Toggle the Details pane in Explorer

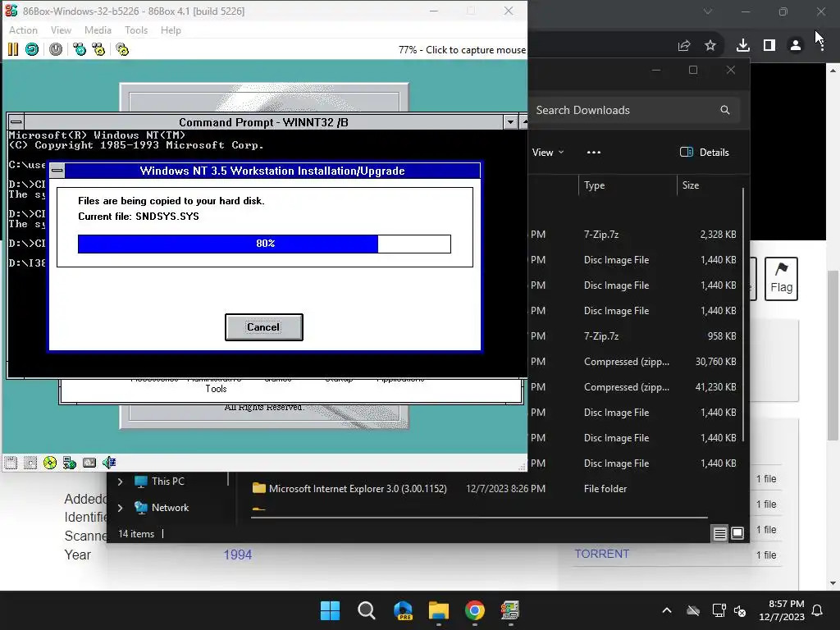(x=705, y=152)
